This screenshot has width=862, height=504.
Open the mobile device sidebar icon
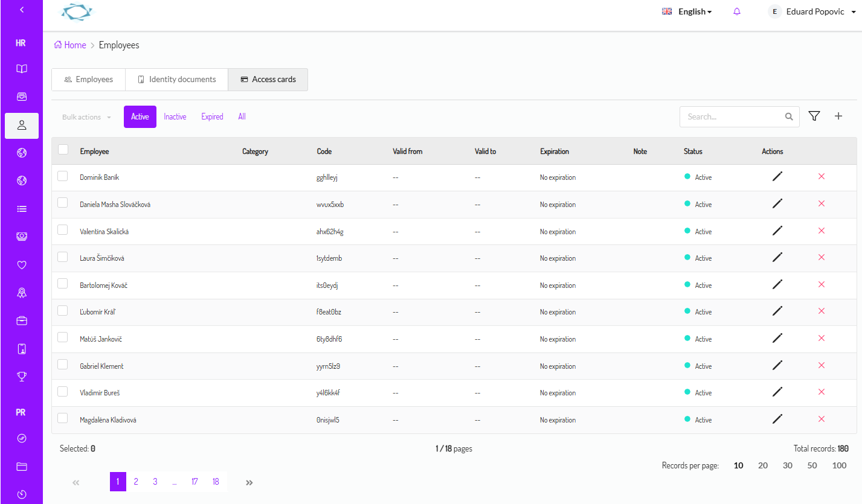pyautogui.click(x=22, y=348)
